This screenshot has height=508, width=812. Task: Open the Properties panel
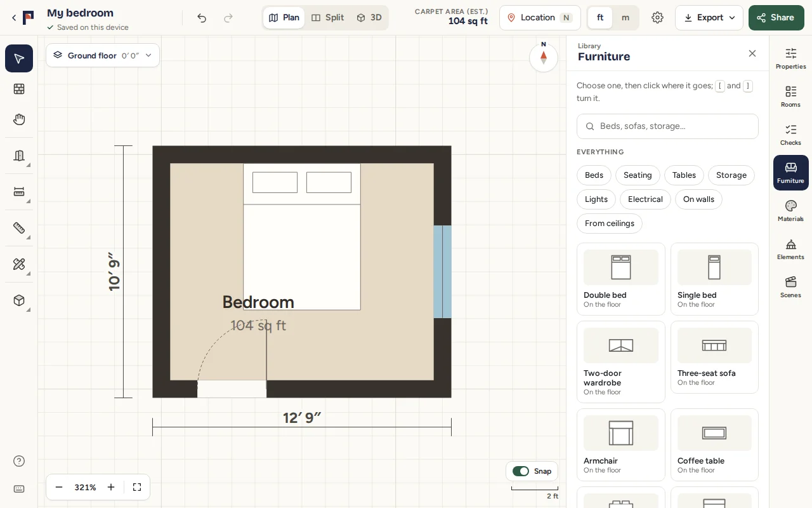click(x=790, y=58)
